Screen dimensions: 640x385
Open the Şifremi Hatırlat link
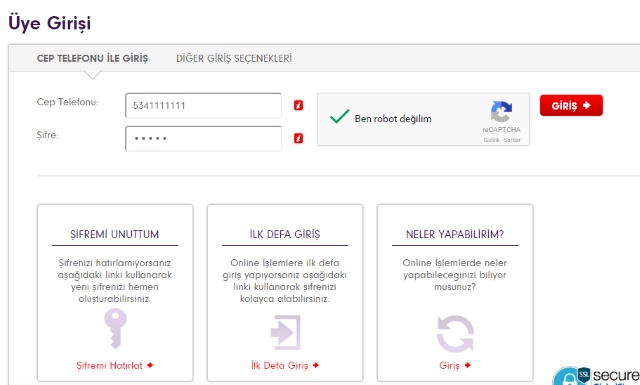coord(114,365)
